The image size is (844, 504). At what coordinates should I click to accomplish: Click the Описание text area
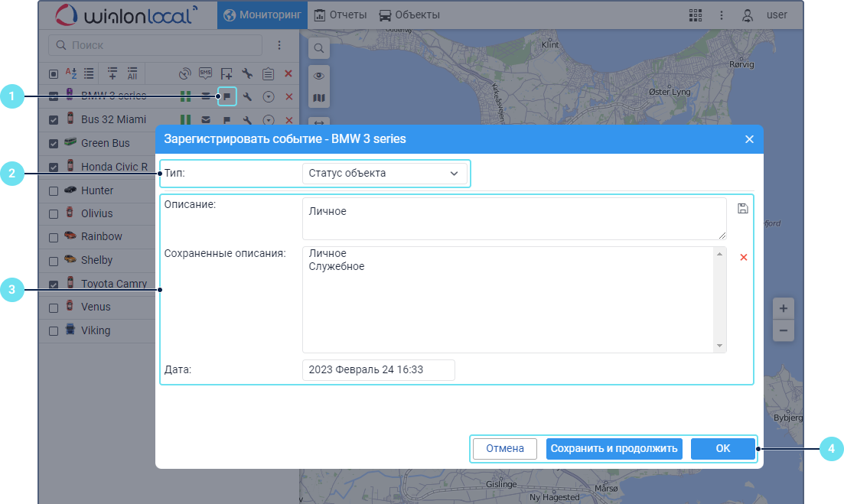pos(514,219)
